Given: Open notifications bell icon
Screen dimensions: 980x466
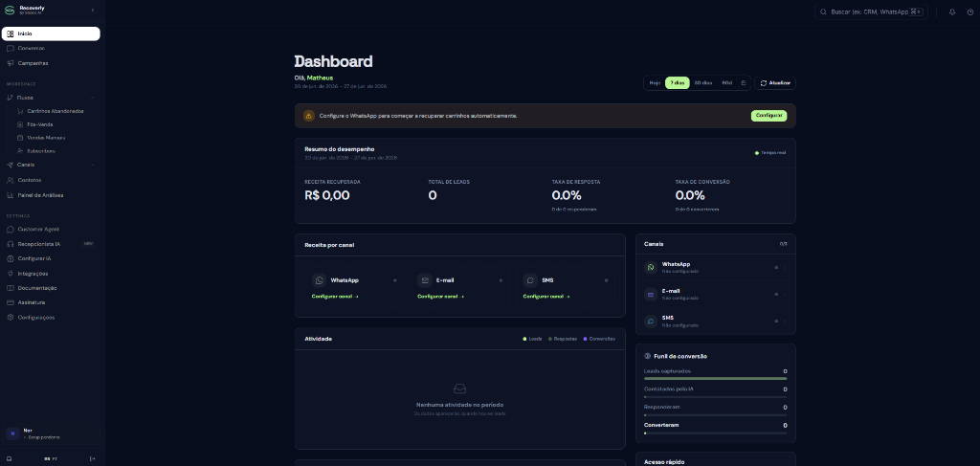Looking at the screenshot, I should (952, 11).
